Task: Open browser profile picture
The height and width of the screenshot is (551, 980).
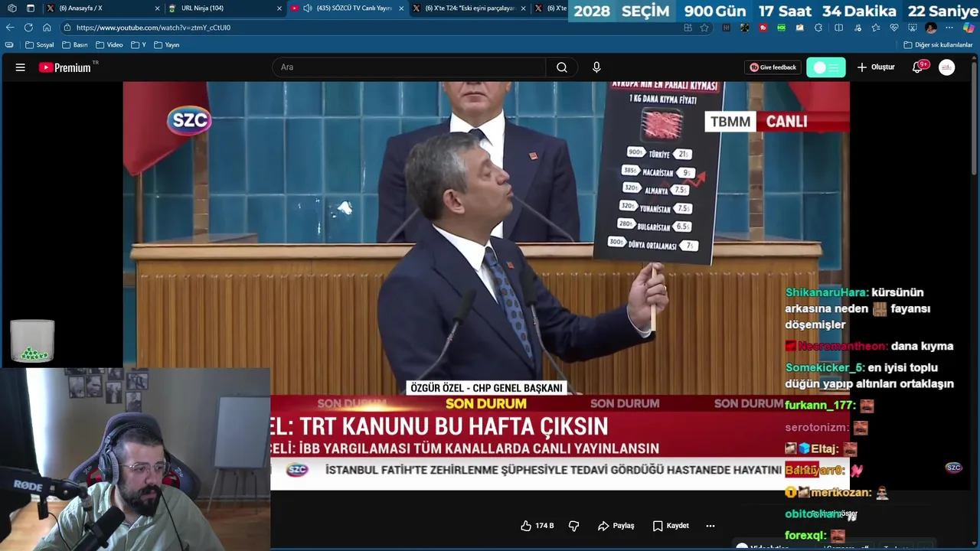Action: coord(931,28)
